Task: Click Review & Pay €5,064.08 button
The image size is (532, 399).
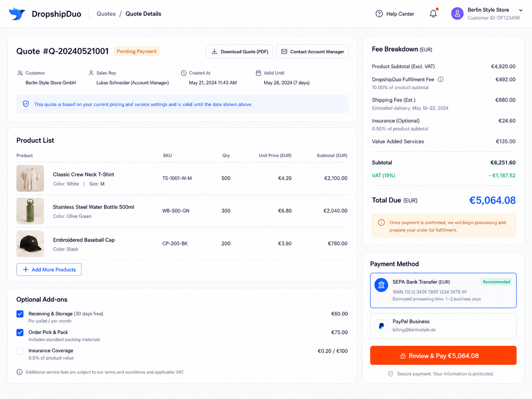Action: click(443, 355)
